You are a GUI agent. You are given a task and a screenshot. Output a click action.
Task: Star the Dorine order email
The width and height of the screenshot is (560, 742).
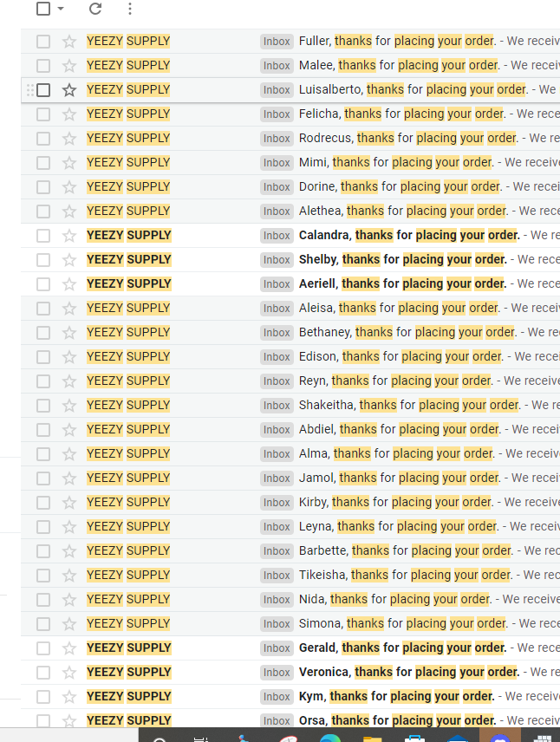click(x=69, y=187)
